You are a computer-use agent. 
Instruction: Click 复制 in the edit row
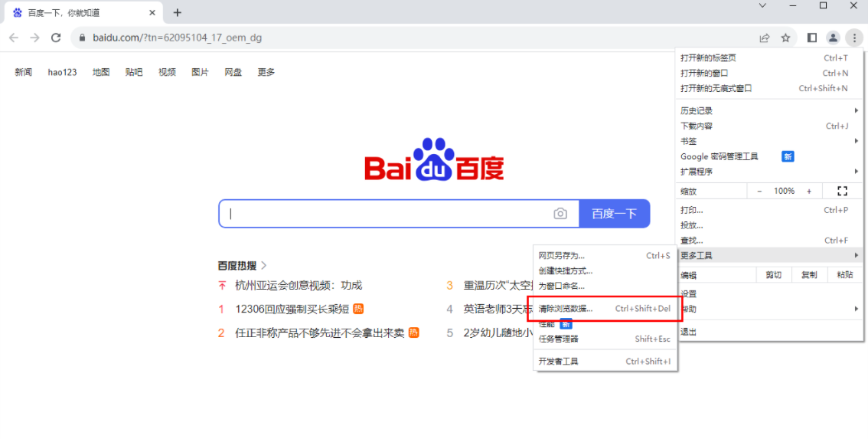809,275
